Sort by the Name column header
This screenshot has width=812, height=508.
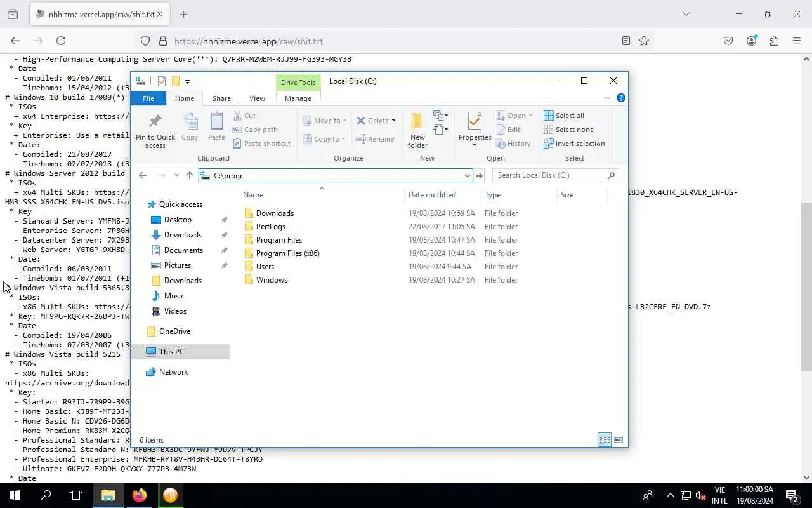click(253, 195)
